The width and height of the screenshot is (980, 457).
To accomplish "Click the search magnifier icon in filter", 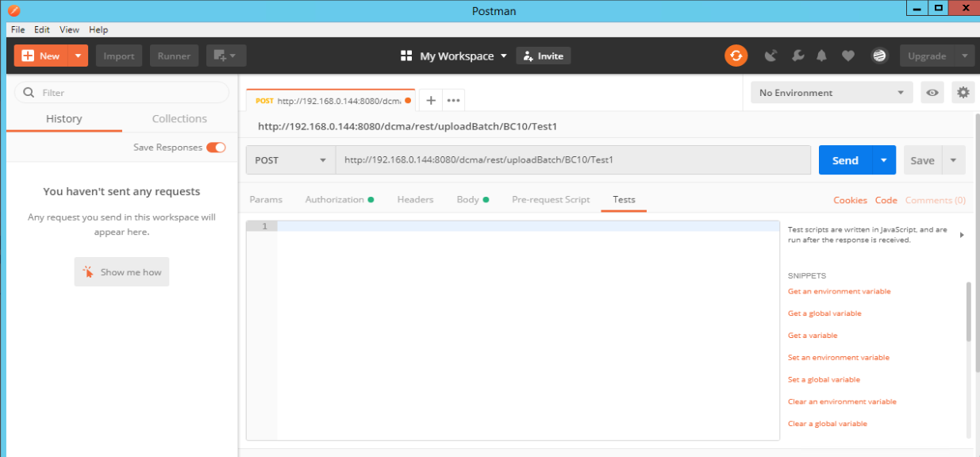I will tap(29, 93).
